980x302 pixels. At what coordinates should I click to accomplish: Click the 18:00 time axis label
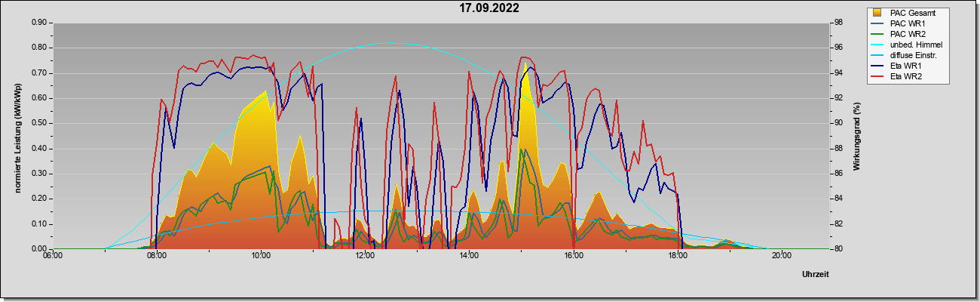point(677,255)
